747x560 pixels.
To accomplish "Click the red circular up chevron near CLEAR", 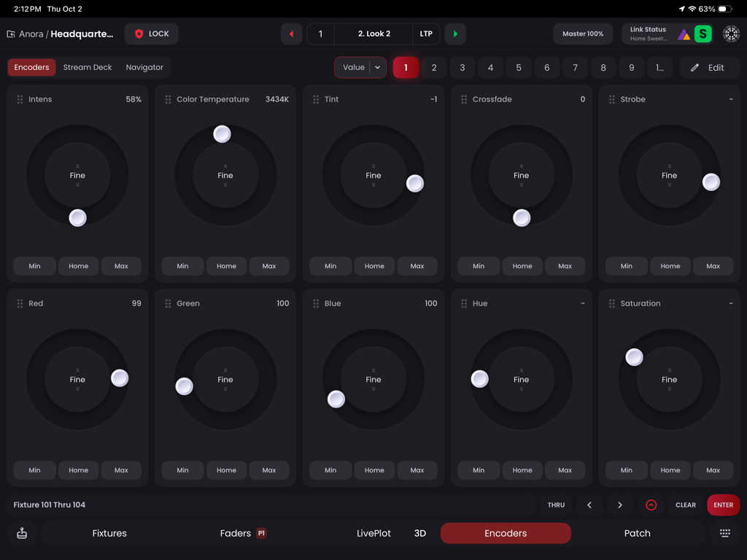I will [x=651, y=505].
